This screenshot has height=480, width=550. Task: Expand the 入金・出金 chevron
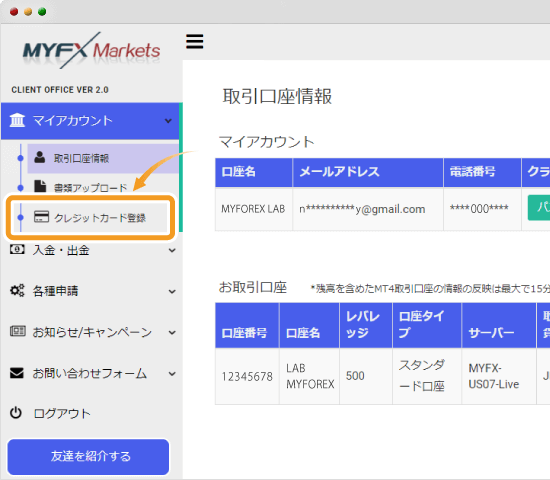pyautogui.click(x=172, y=251)
